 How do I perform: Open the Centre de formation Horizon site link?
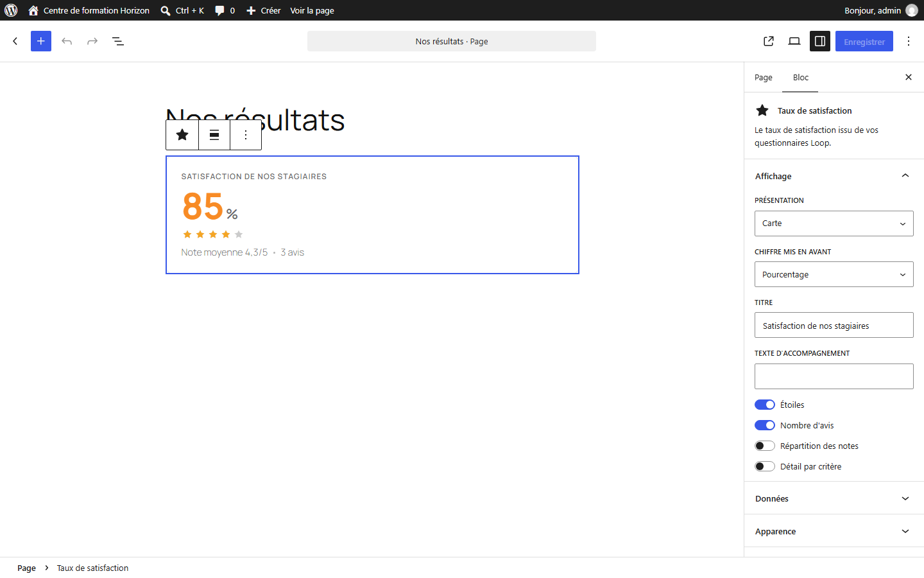pos(89,10)
